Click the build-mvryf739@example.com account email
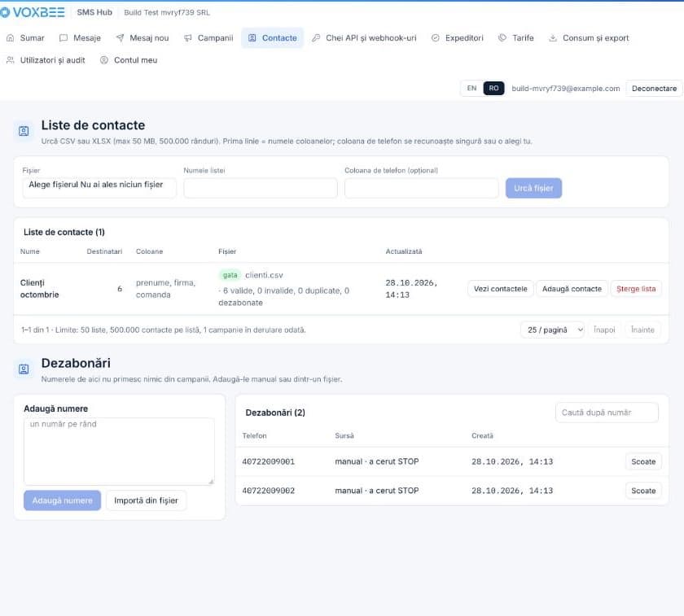Image resolution: width=684 pixels, height=616 pixels. pos(565,89)
